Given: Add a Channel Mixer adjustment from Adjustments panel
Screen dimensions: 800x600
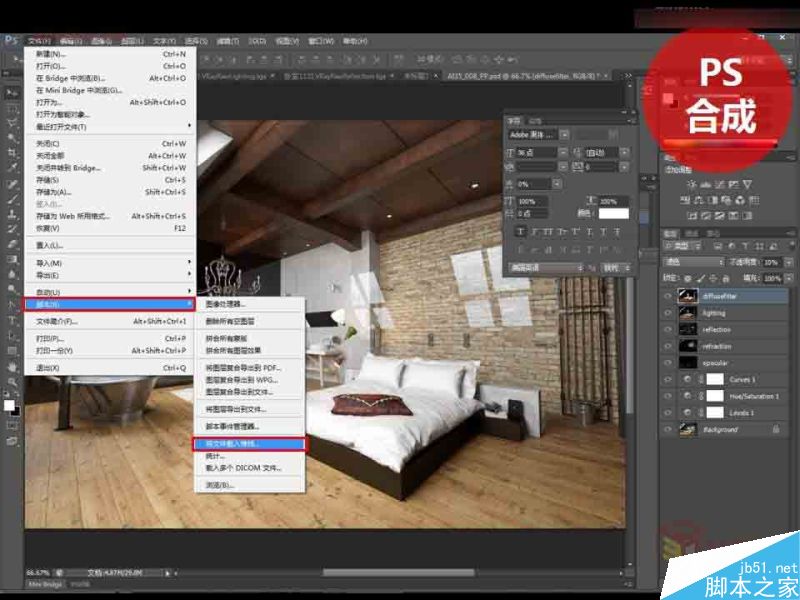Looking at the screenshot, I should 740,201.
